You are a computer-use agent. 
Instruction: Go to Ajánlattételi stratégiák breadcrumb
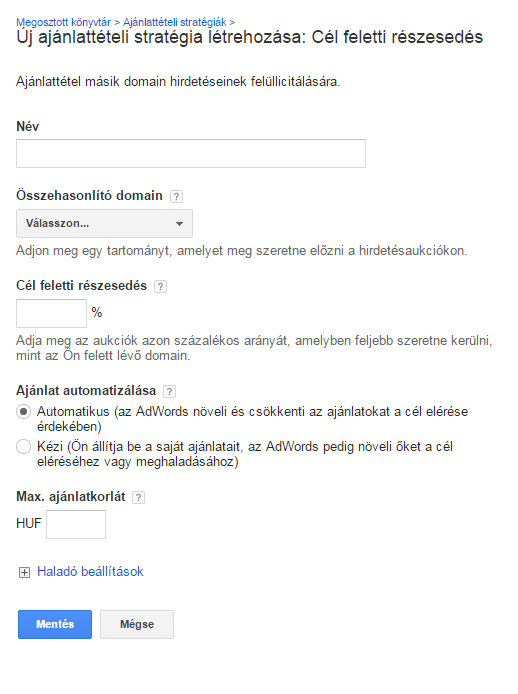pyautogui.click(x=174, y=22)
